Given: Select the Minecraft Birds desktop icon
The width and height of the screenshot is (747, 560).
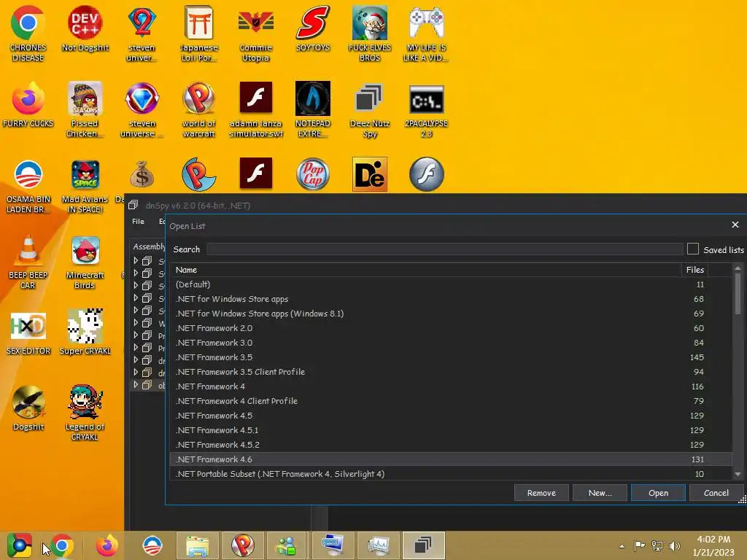Looking at the screenshot, I should coord(85,261).
